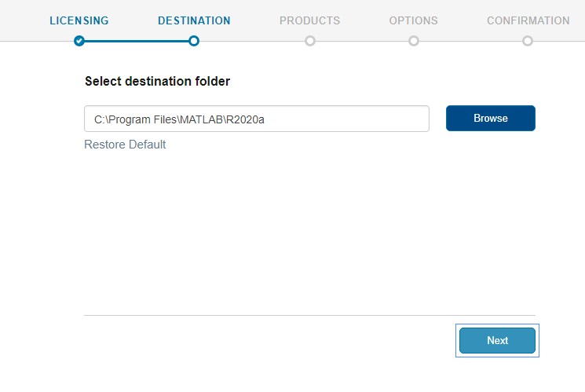Open the OPTIONS step label
Viewport: 585px width, 392px height.
click(x=413, y=20)
